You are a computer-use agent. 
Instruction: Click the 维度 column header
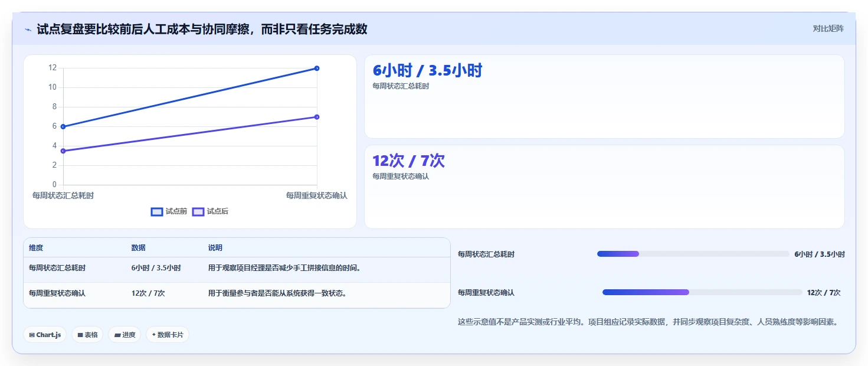pyautogui.click(x=36, y=248)
